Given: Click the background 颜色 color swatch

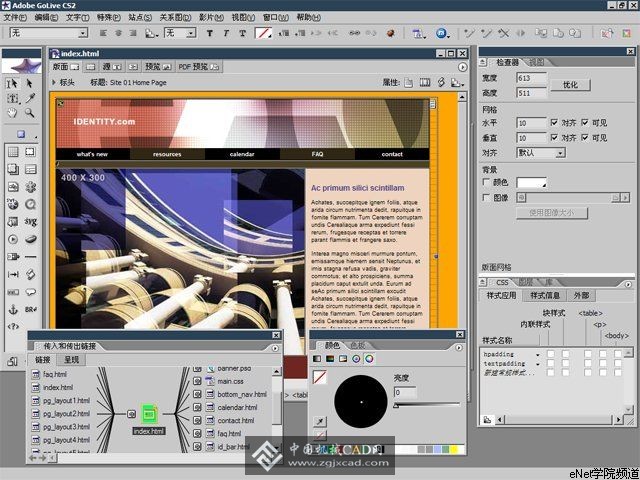Looking at the screenshot, I should (531, 182).
